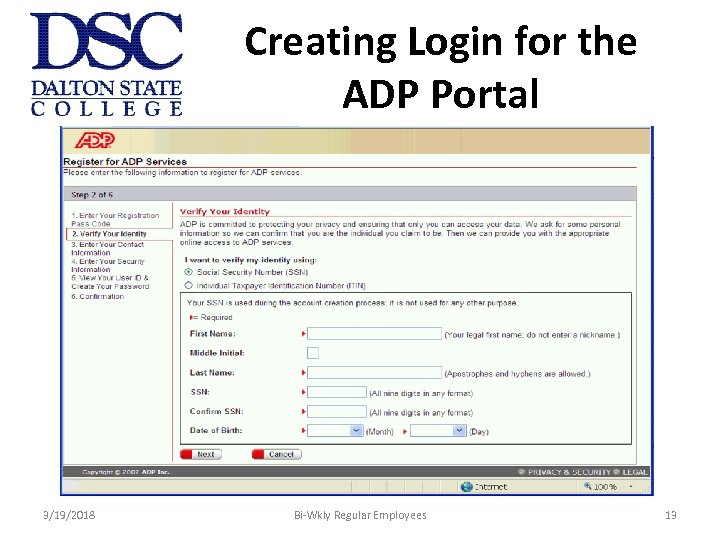The image size is (720, 540).
Task: Click the ADP logo in header
Action: pos(95,140)
